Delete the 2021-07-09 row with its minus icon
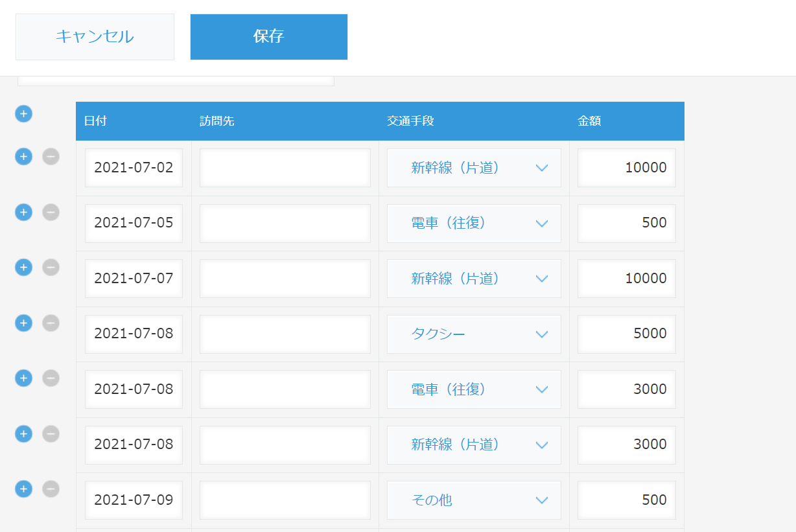 click(x=51, y=489)
